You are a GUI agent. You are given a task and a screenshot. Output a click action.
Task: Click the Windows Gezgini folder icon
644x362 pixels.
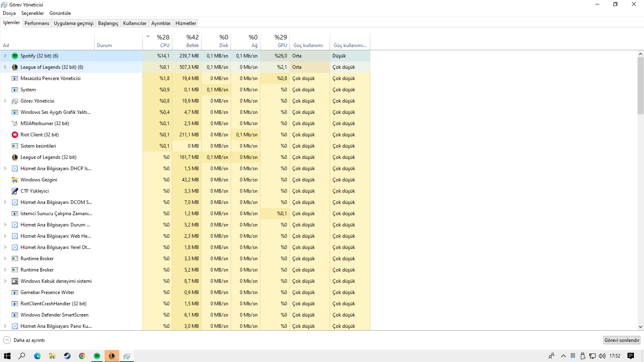[15, 180]
